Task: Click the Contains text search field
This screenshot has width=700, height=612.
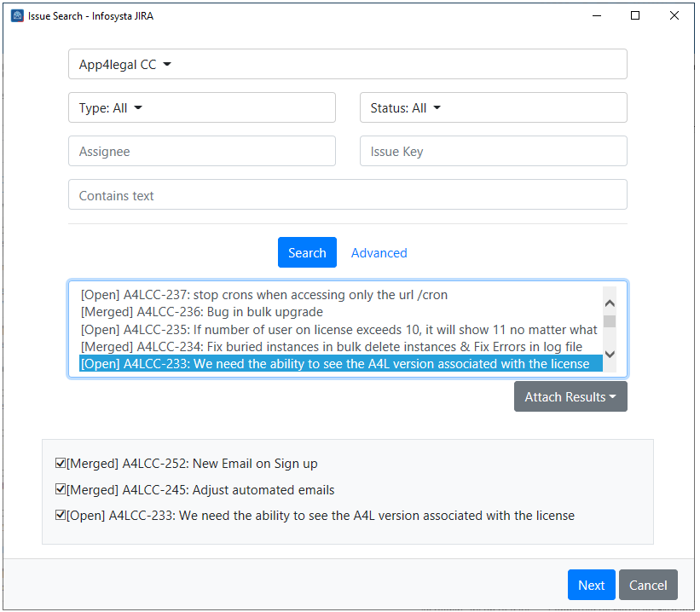Action: pos(347,195)
